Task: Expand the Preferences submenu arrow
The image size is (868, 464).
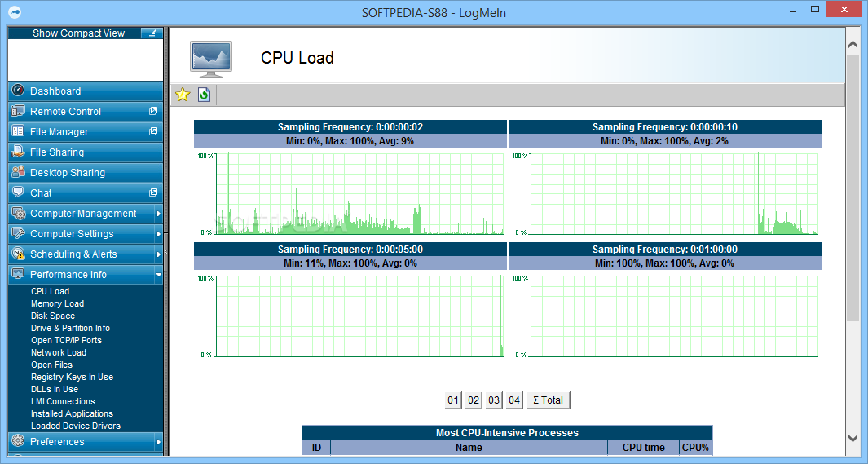Action: 158,442
